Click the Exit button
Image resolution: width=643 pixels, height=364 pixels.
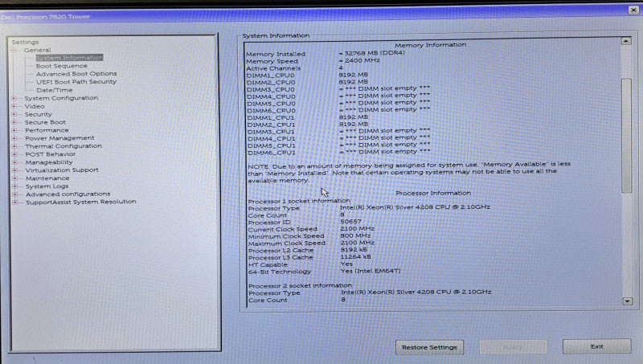[596, 346]
